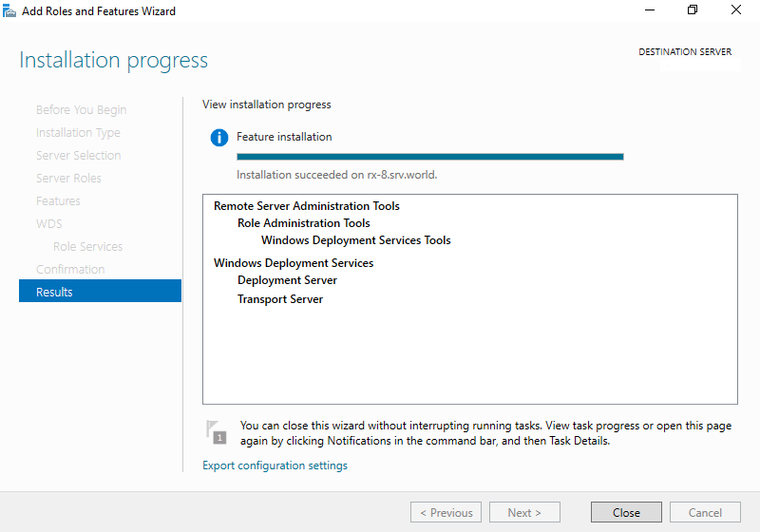Click the Installation succeeded status text

(336, 175)
